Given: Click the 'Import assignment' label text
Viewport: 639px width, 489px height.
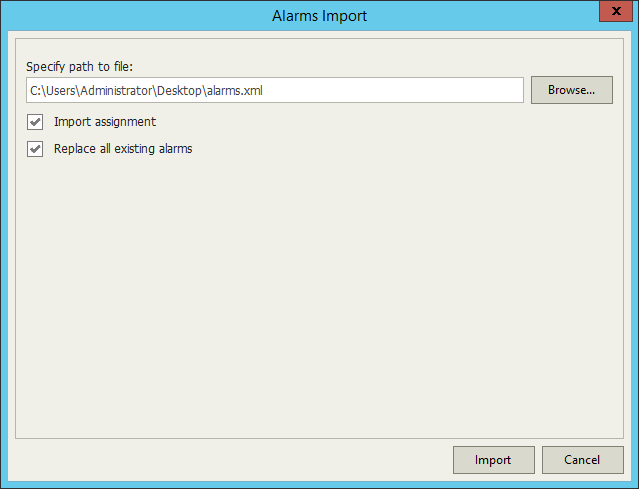Looking at the screenshot, I should coord(105,122).
